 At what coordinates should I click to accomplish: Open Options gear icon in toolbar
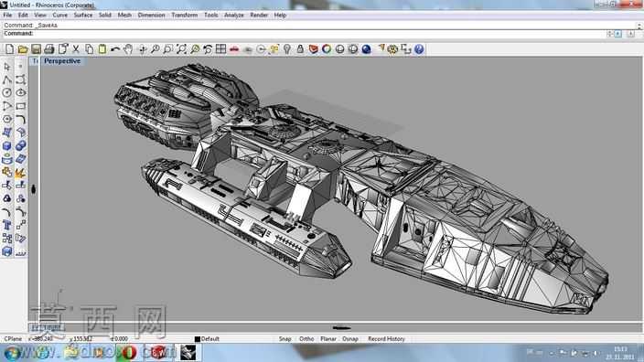point(392,49)
